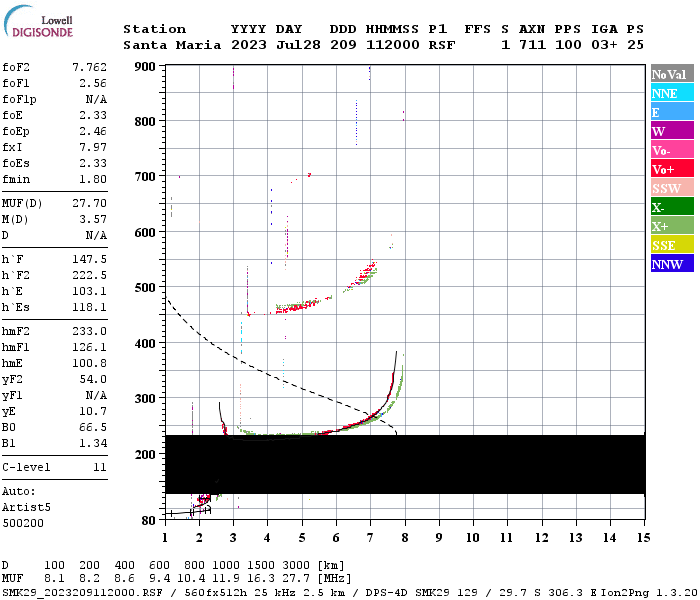Select the Vo- pink legend swatch
Viewport: 700px width, 600px height.
pyautogui.click(x=672, y=149)
